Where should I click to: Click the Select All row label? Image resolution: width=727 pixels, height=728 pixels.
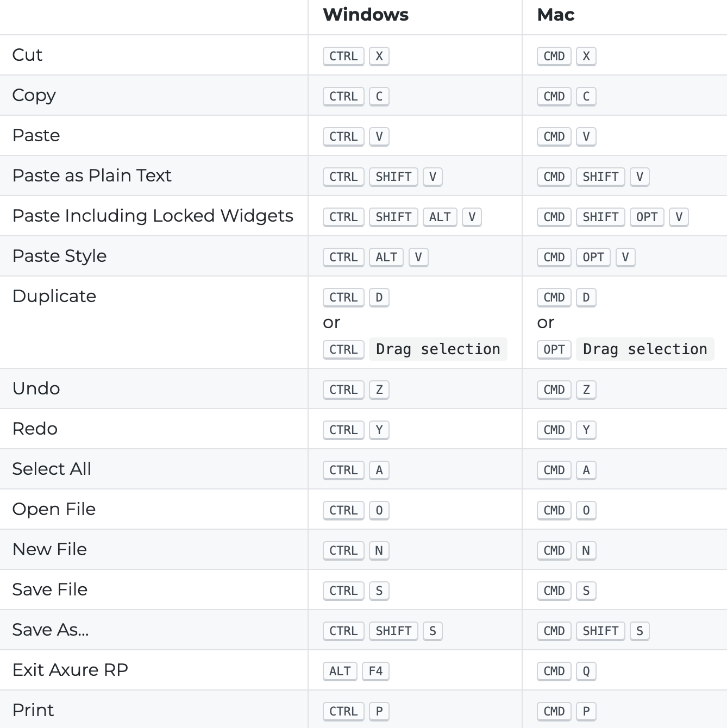tap(52, 469)
